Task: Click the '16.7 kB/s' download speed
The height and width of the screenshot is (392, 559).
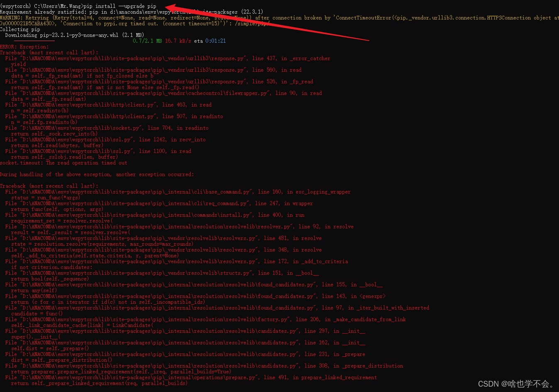Action: 178,41
